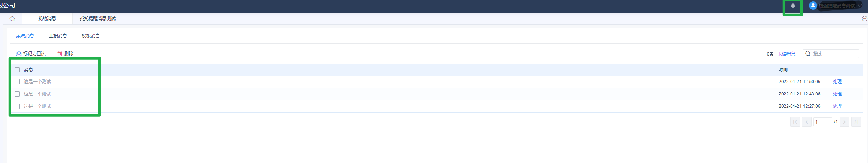Click the user avatar icon

click(813, 6)
